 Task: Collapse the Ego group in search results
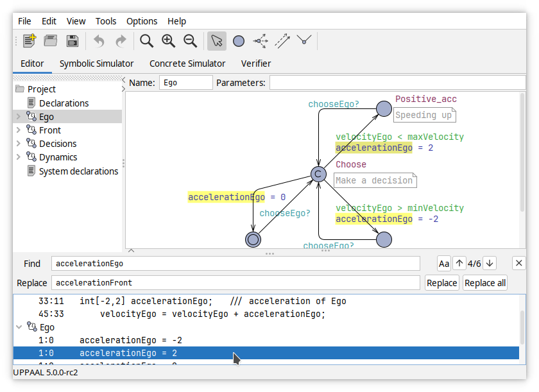tap(19, 327)
